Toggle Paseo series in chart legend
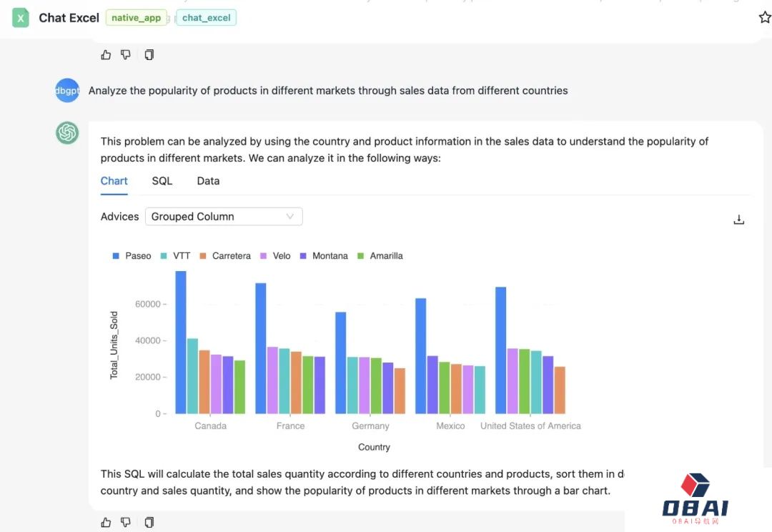 pyautogui.click(x=132, y=256)
